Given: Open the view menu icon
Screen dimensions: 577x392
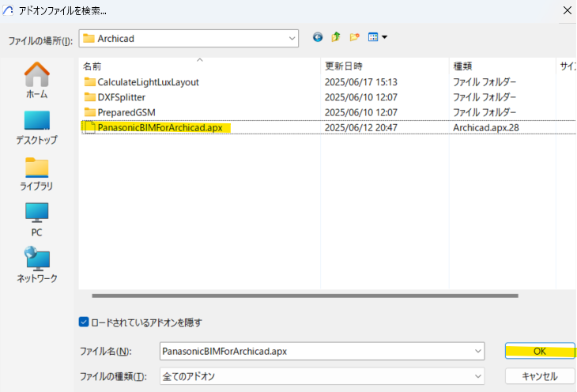Looking at the screenshot, I should coord(377,37).
